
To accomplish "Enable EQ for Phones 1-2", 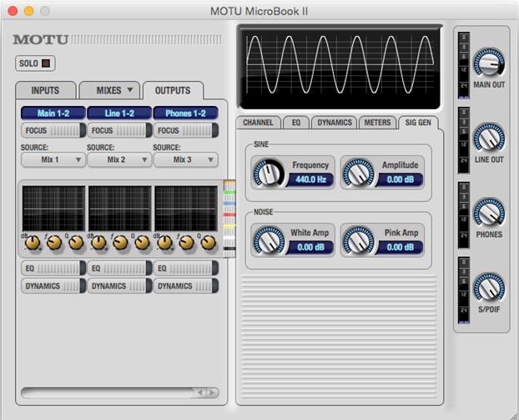I will (x=186, y=268).
